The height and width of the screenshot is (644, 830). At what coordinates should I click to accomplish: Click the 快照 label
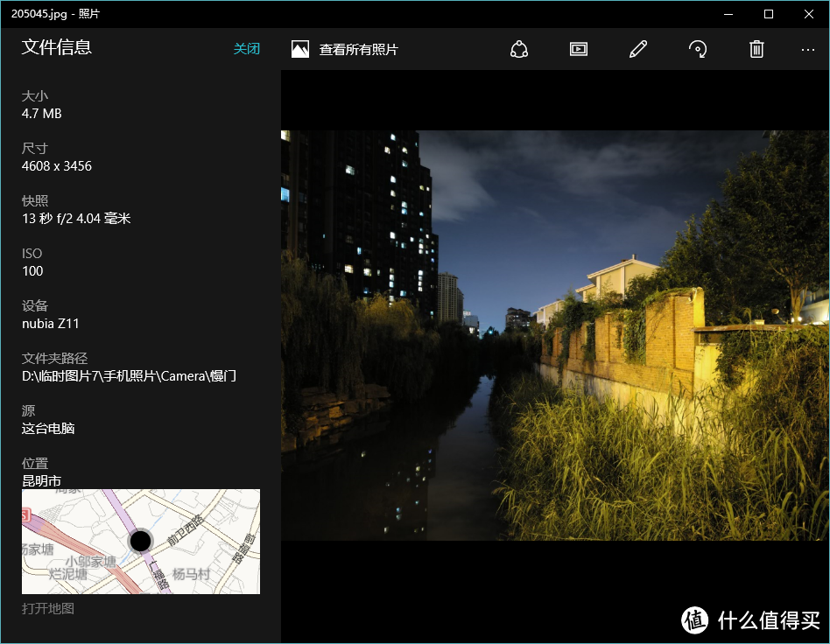tap(34, 201)
